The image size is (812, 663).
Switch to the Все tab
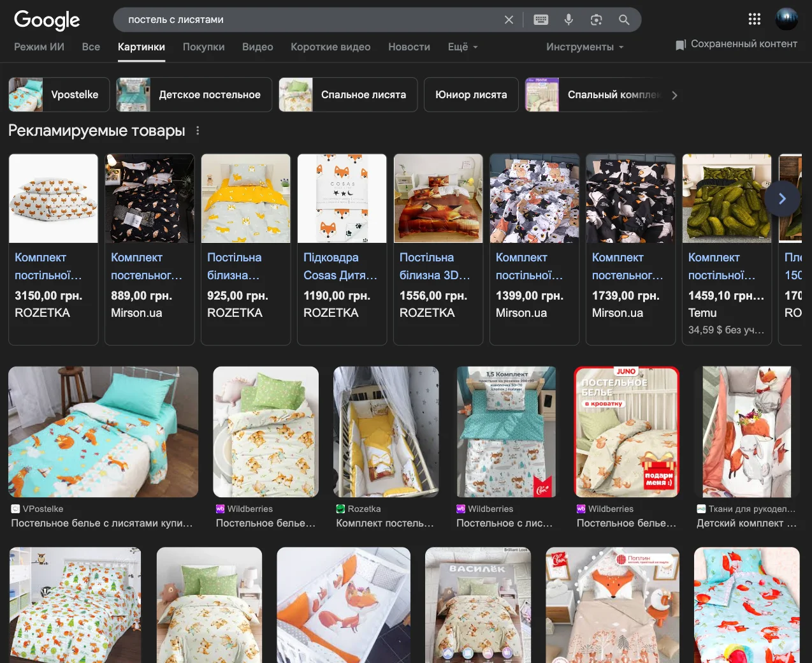coord(91,47)
